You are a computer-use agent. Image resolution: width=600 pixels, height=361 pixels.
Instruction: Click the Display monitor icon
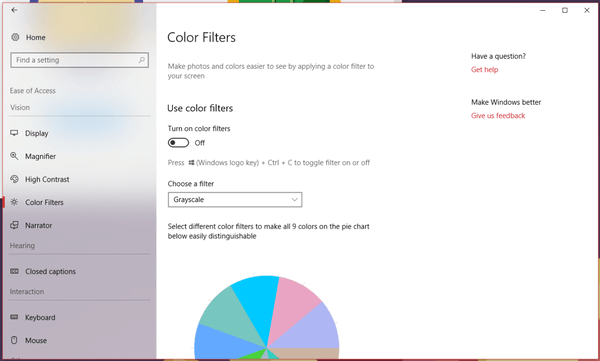pyautogui.click(x=14, y=133)
